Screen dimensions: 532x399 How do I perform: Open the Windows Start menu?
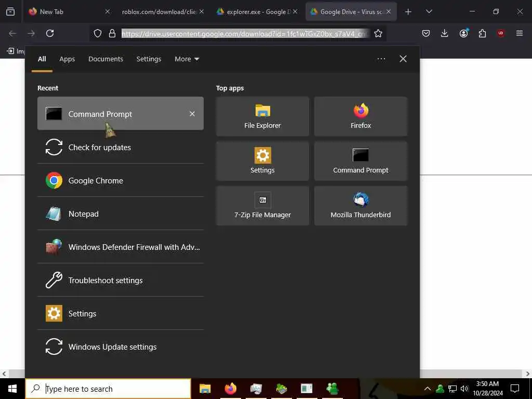point(12,389)
